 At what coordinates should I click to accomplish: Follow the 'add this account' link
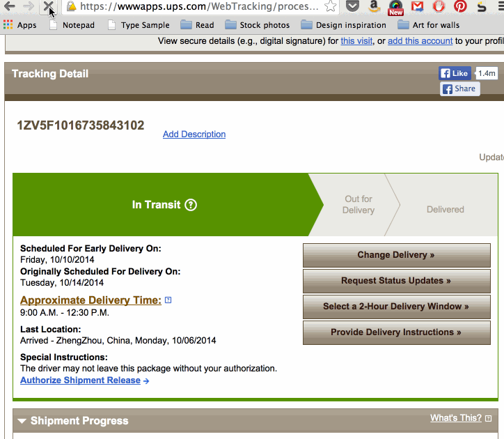pos(420,41)
